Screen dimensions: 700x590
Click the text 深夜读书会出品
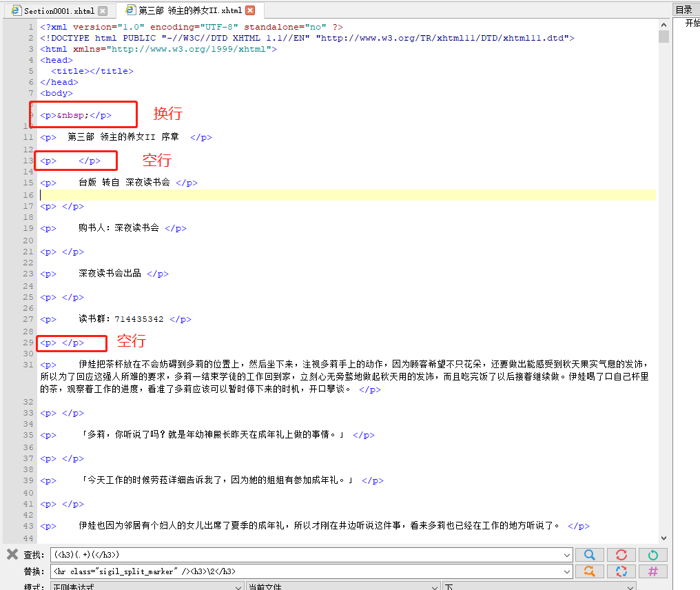tap(110, 274)
